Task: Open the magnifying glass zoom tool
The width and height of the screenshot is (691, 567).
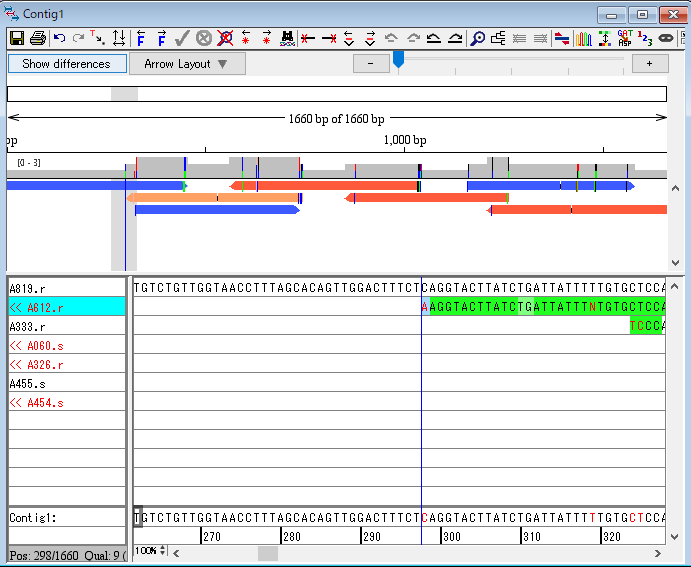Action: click(x=478, y=38)
